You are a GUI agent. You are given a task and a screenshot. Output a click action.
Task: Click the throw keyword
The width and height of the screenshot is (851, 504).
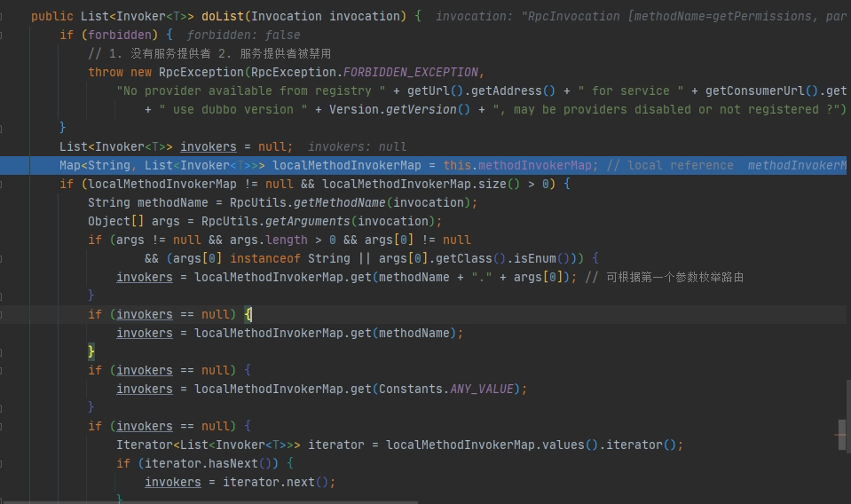click(x=106, y=72)
